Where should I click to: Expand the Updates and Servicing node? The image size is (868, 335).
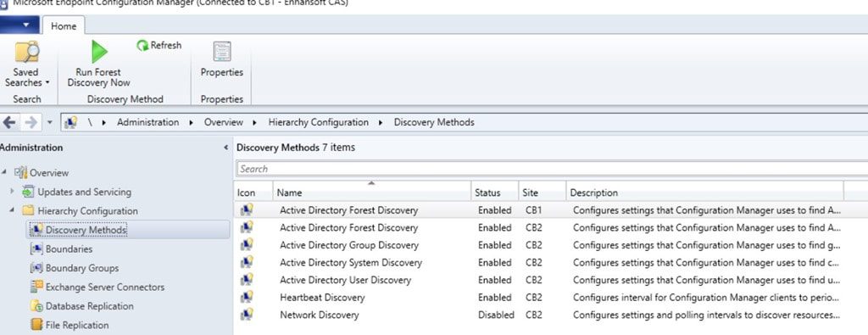click(x=12, y=192)
